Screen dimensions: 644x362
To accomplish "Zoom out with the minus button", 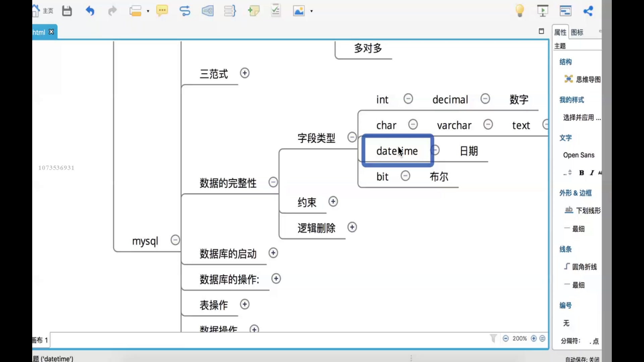I will pyautogui.click(x=506, y=339).
